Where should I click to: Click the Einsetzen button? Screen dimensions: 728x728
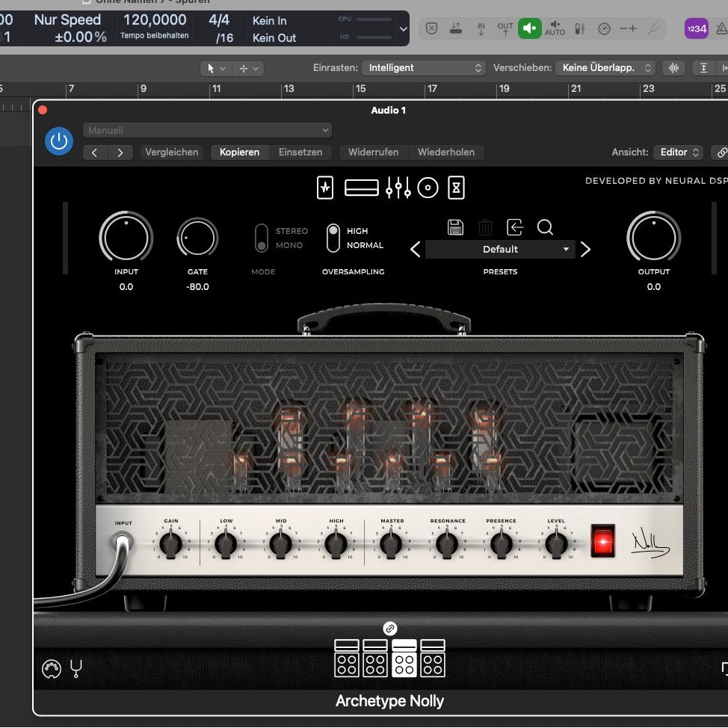(x=300, y=152)
